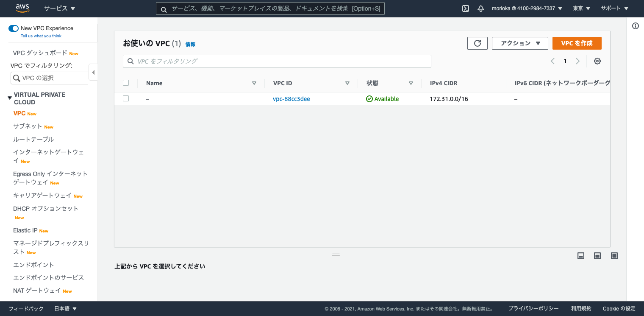Go to next page arrow
Image resolution: width=644 pixels, height=316 pixels.
577,61
